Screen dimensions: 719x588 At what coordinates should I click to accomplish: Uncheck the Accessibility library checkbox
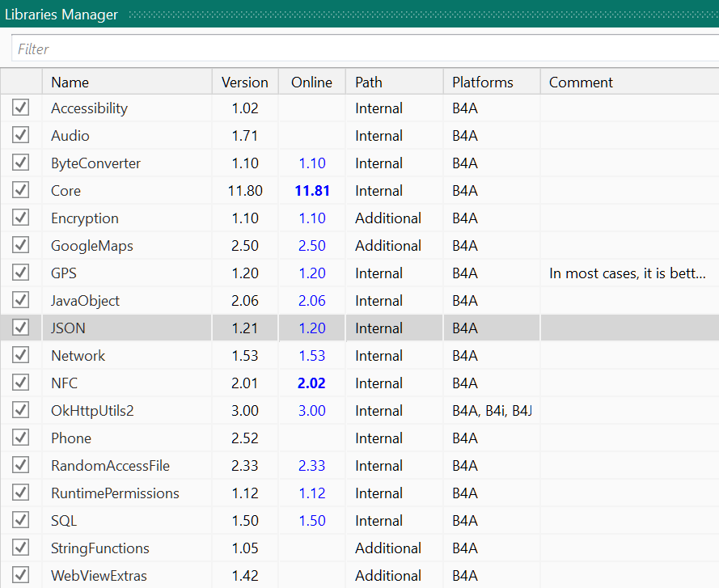click(x=21, y=108)
